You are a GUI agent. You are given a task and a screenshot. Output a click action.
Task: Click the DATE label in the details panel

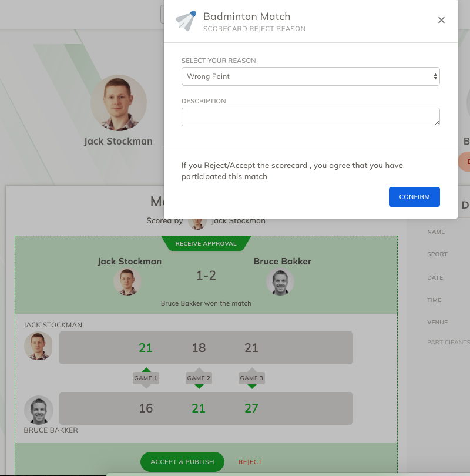click(x=435, y=278)
